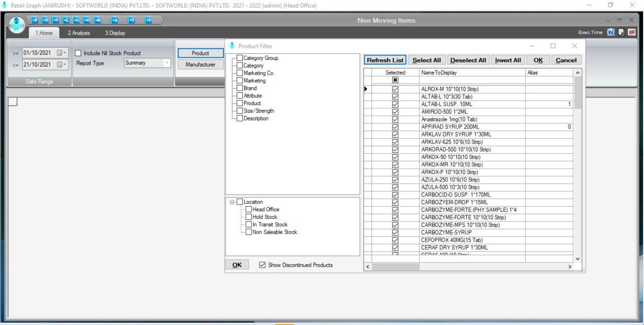Toggle Show Discontinued Products checkbox
Image resolution: width=644 pixels, height=325 pixels.
(x=262, y=265)
